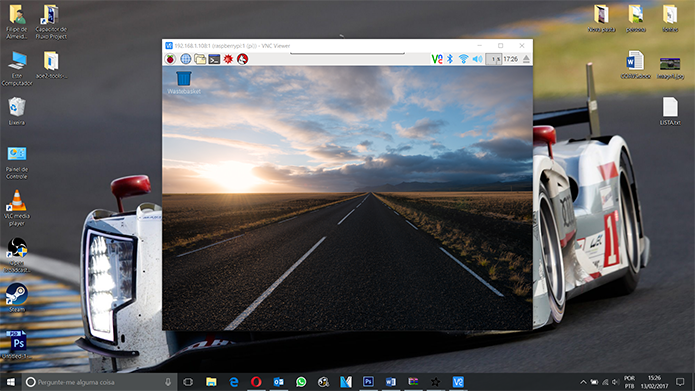
Task: Open Windows volume tray icon
Action: [615, 382]
